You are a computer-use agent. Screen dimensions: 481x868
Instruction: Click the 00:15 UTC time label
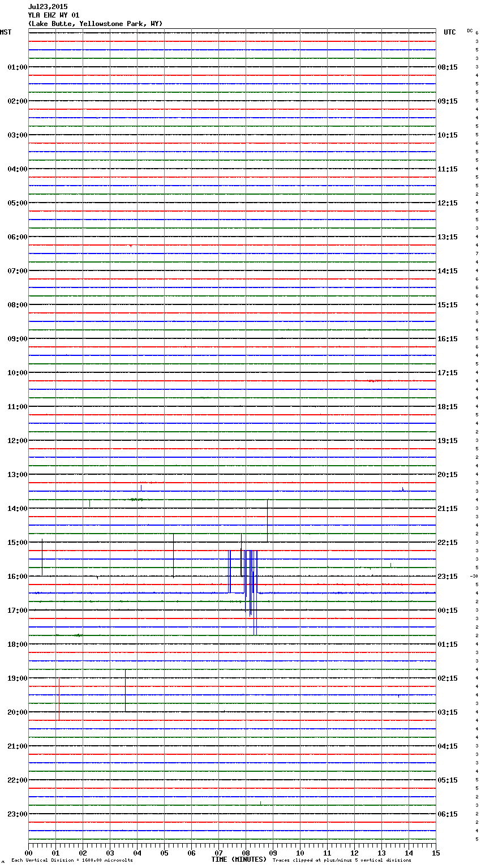pos(448,611)
